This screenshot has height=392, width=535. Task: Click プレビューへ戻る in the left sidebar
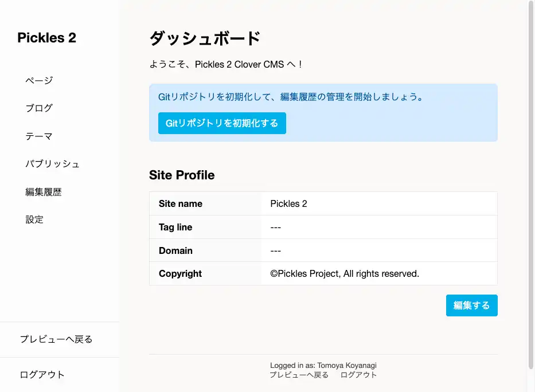point(56,339)
